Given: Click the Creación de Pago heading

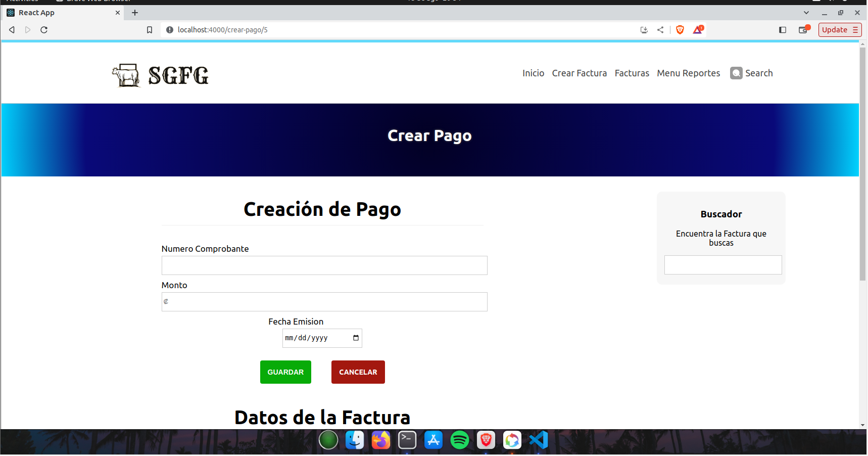Looking at the screenshot, I should click(x=322, y=209).
